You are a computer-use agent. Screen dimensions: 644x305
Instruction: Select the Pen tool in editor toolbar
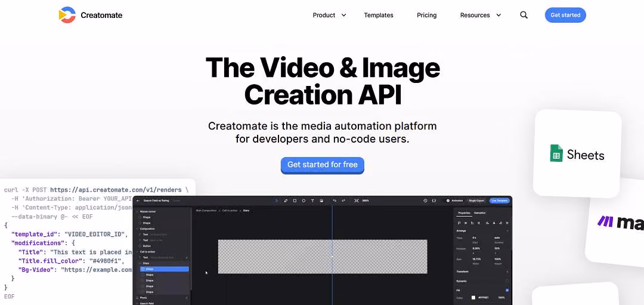click(286, 201)
